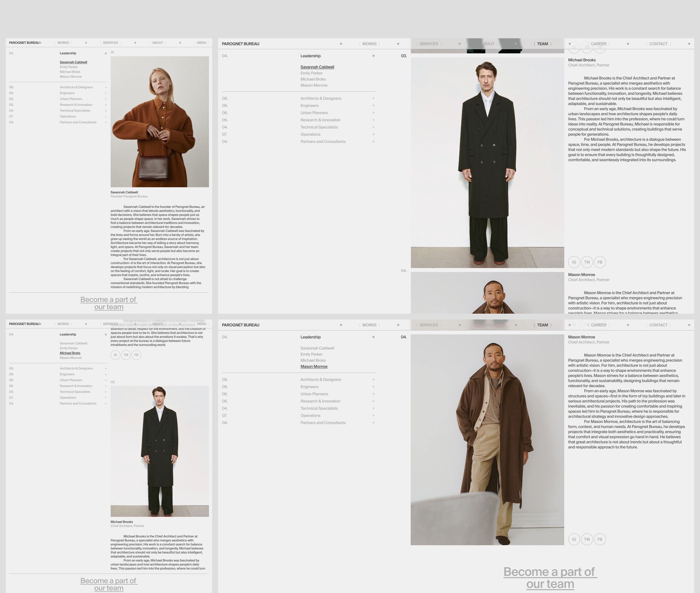Open MENU in mobile header above Savannah's portrait

coord(202,43)
